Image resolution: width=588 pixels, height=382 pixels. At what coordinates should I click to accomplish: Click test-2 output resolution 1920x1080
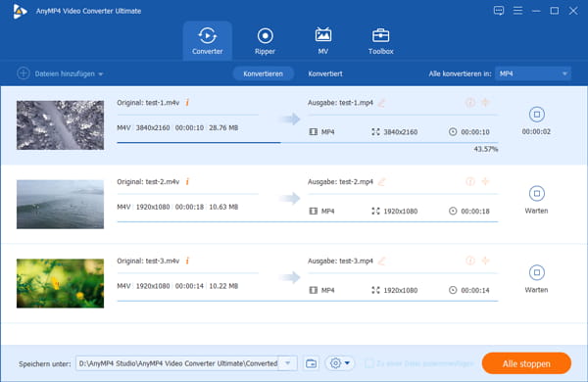[400, 211]
